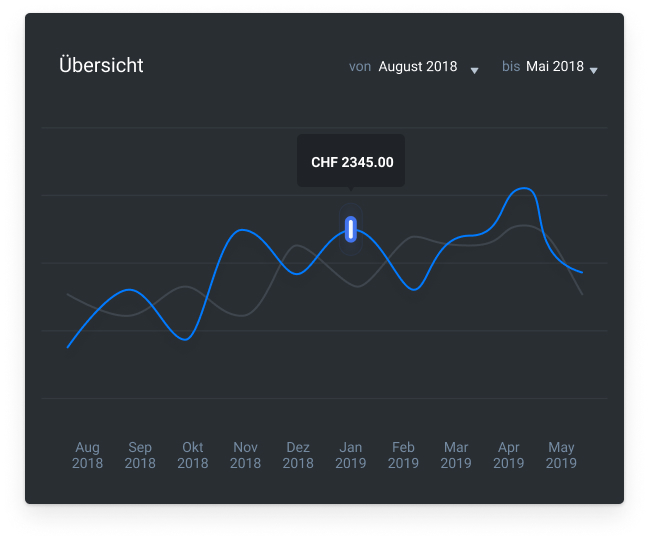This screenshot has height=541, width=649.
Task: Click the Übersicht heading
Action: [x=101, y=66]
